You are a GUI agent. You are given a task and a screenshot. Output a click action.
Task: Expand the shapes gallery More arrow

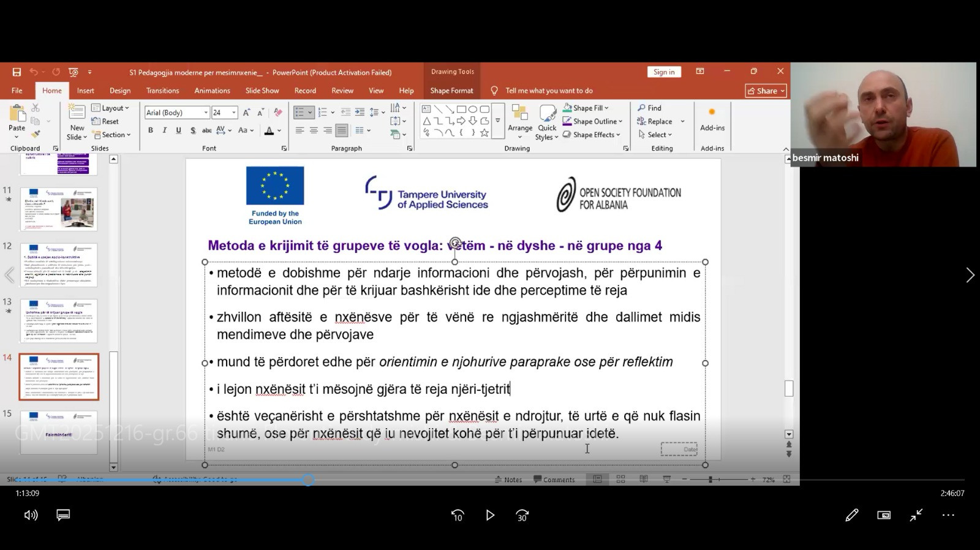tap(498, 121)
